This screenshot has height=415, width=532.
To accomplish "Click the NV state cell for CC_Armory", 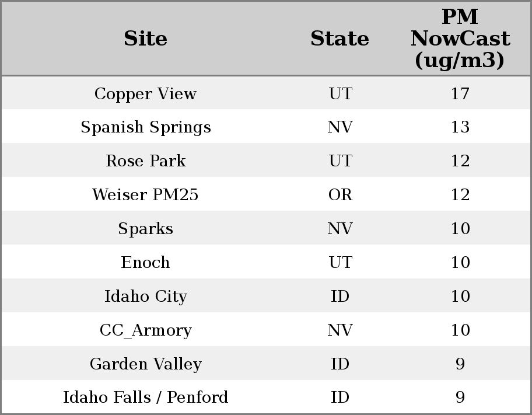I will [x=340, y=330].
